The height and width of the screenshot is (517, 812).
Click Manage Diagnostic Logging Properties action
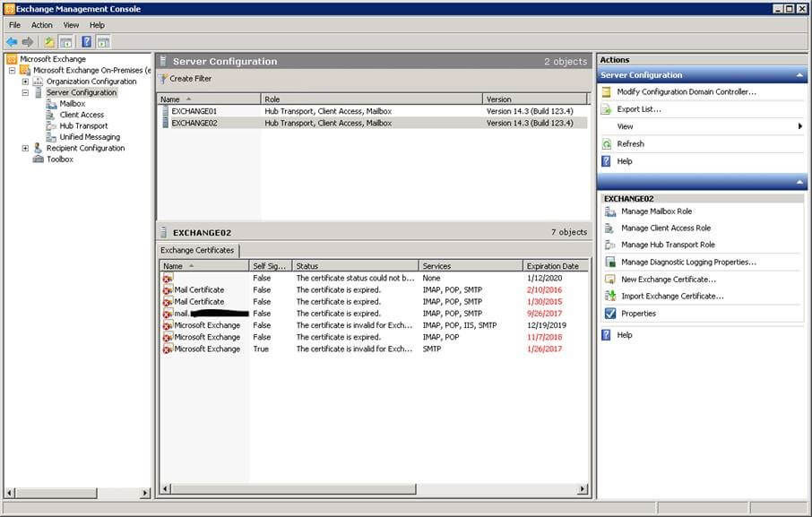click(x=688, y=263)
